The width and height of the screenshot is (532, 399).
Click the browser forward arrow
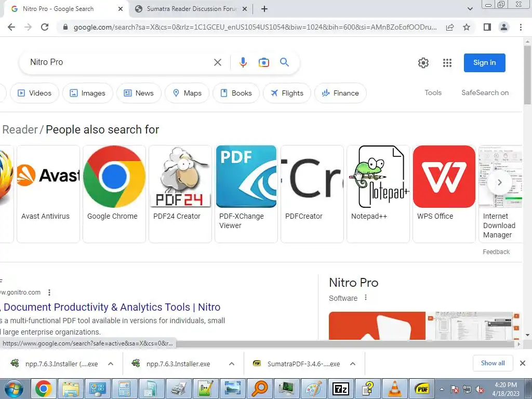28,27
